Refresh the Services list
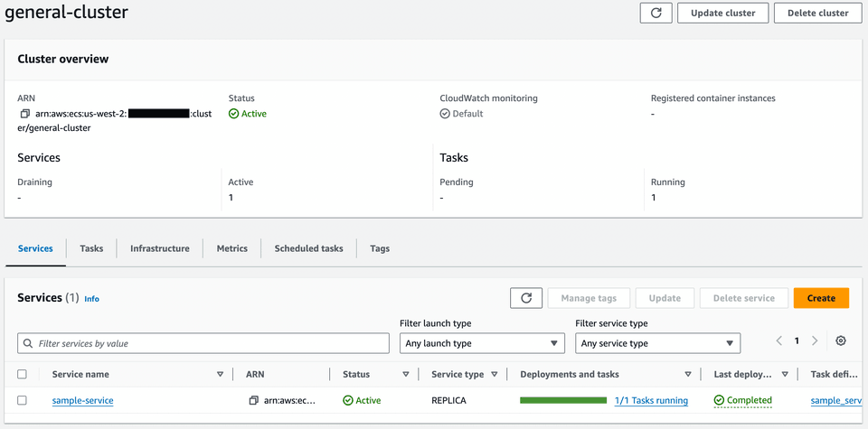868x429 pixels. [526, 298]
